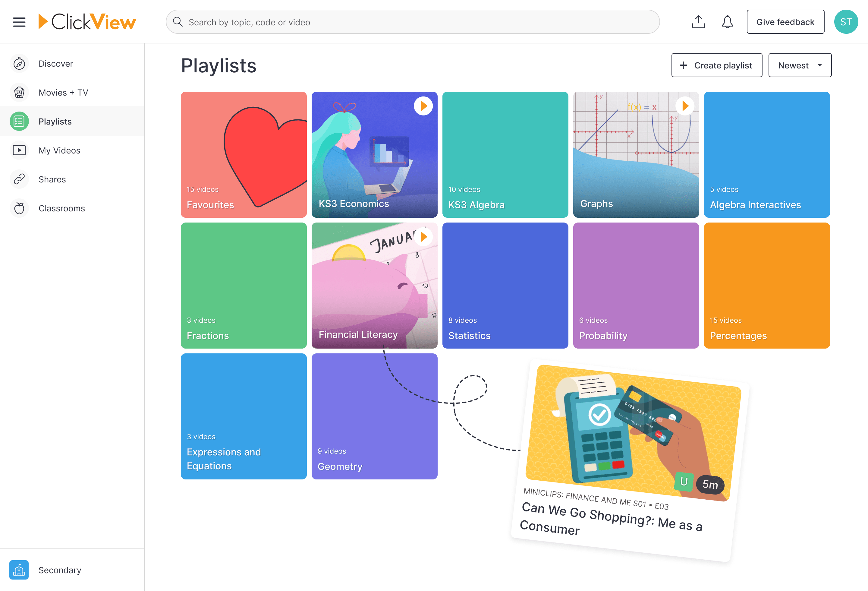Play the KS3 Economics playlist
Screen dimensions: 868x591
pyautogui.click(x=423, y=106)
